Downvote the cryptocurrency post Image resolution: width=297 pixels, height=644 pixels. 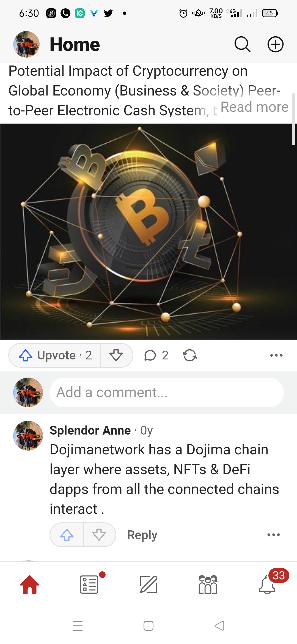point(116,355)
